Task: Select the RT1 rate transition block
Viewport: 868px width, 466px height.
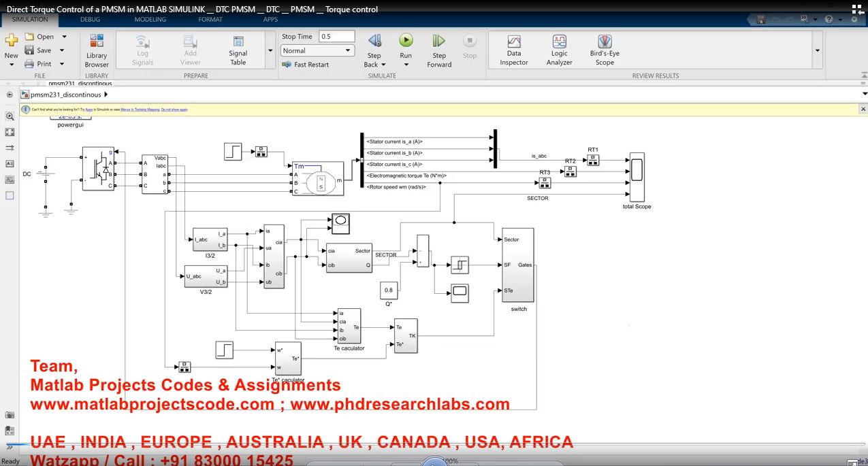Action: tap(593, 161)
